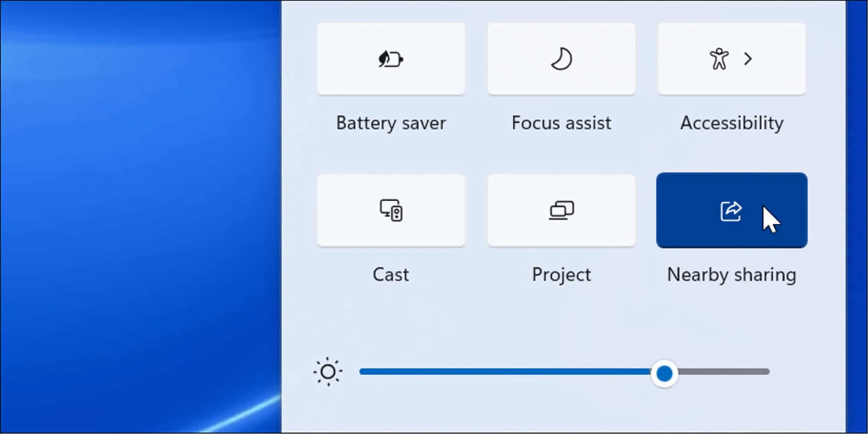The image size is (868, 434).
Task: Disable the active Nearby sharing tile
Action: (x=732, y=210)
